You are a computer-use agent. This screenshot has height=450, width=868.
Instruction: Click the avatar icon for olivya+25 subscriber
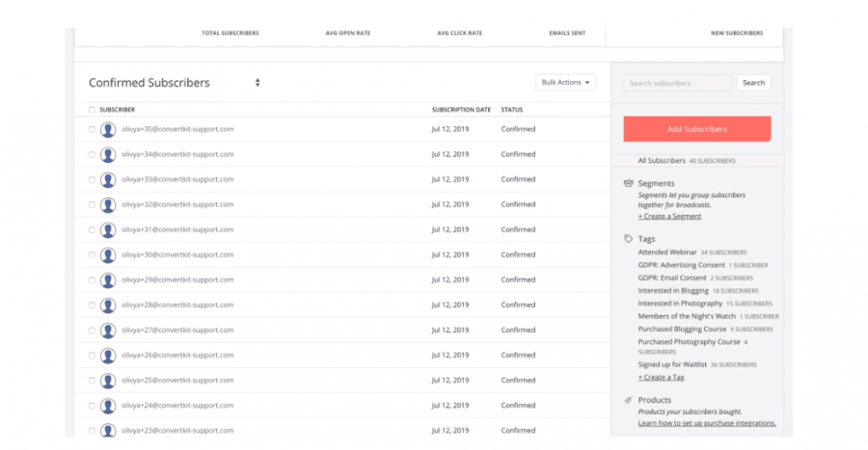(108, 381)
